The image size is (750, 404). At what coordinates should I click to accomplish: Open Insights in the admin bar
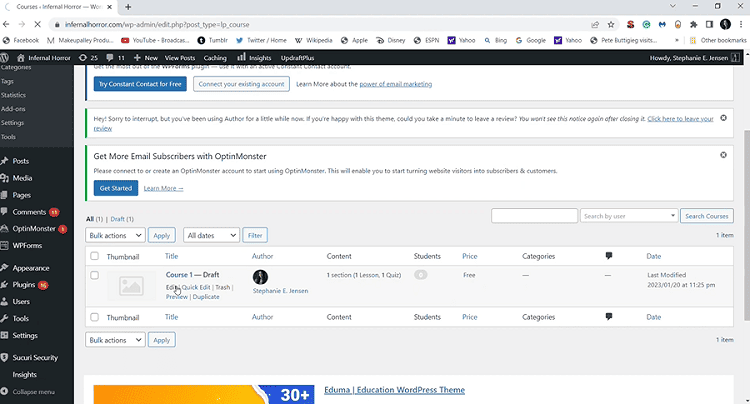click(x=254, y=58)
